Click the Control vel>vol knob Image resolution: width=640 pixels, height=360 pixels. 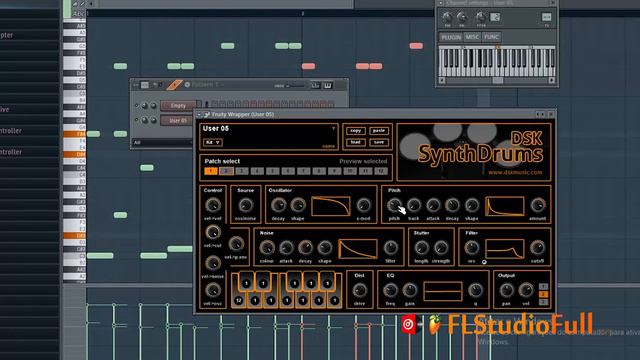point(213,205)
